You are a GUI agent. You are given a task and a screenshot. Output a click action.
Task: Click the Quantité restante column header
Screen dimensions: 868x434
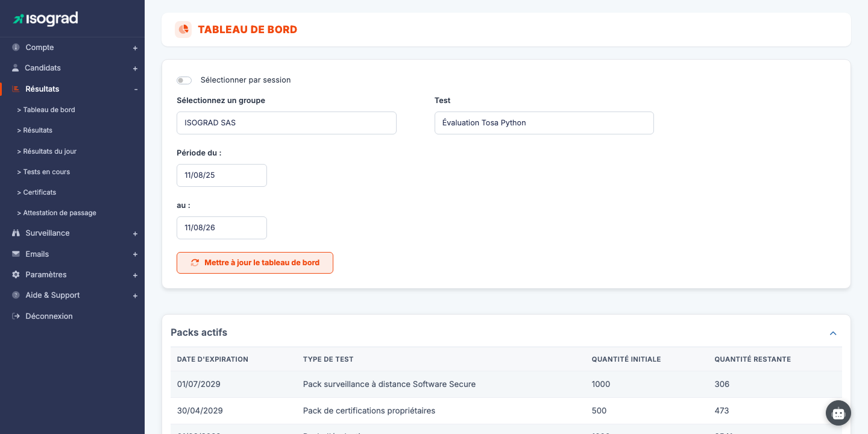pyautogui.click(x=753, y=359)
